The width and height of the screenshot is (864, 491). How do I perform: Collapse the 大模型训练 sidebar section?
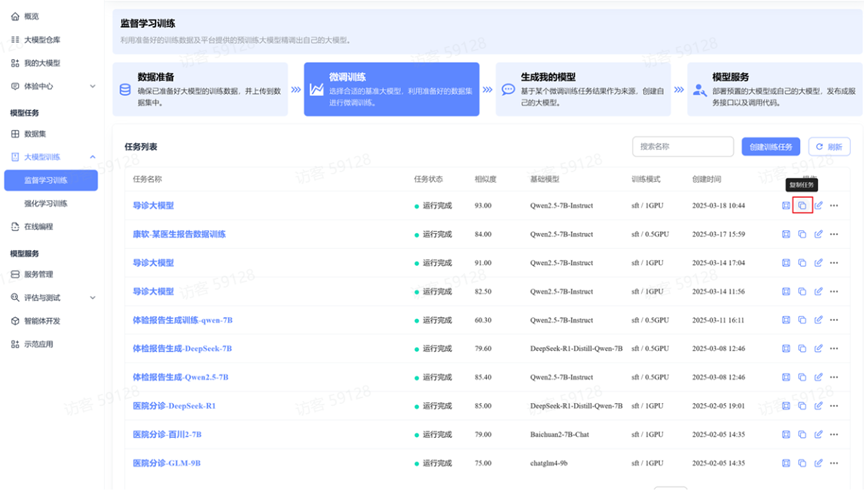click(93, 157)
